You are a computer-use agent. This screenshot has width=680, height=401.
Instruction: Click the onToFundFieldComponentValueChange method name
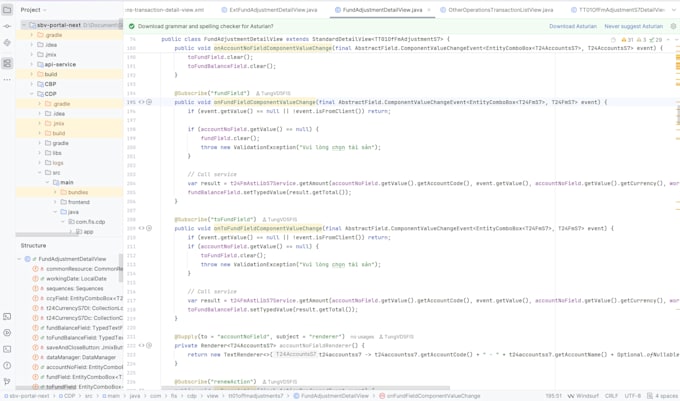tap(268, 228)
